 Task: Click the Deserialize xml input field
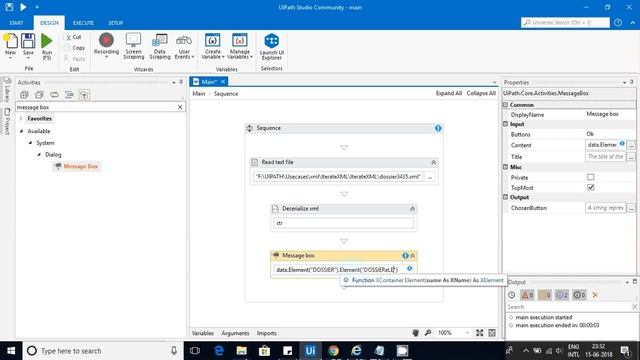point(343,223)
